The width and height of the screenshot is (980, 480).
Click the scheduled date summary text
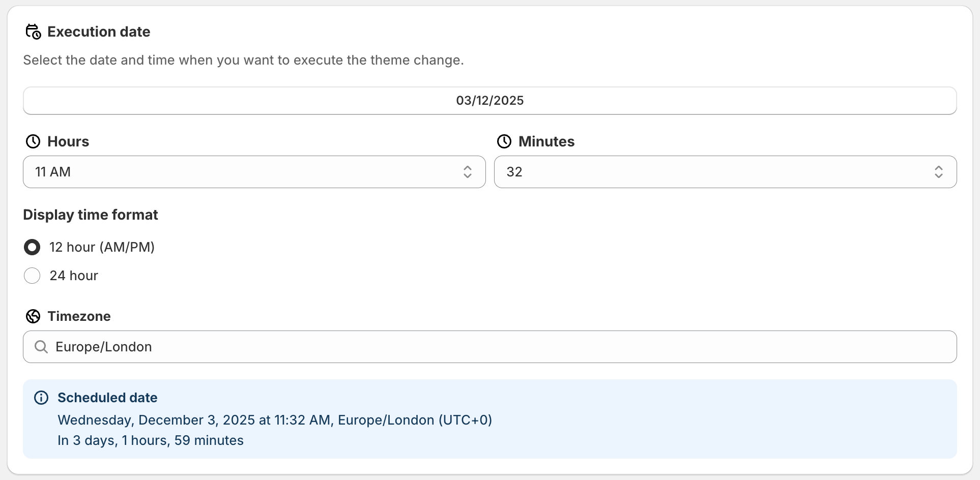(x=275, y=420)
